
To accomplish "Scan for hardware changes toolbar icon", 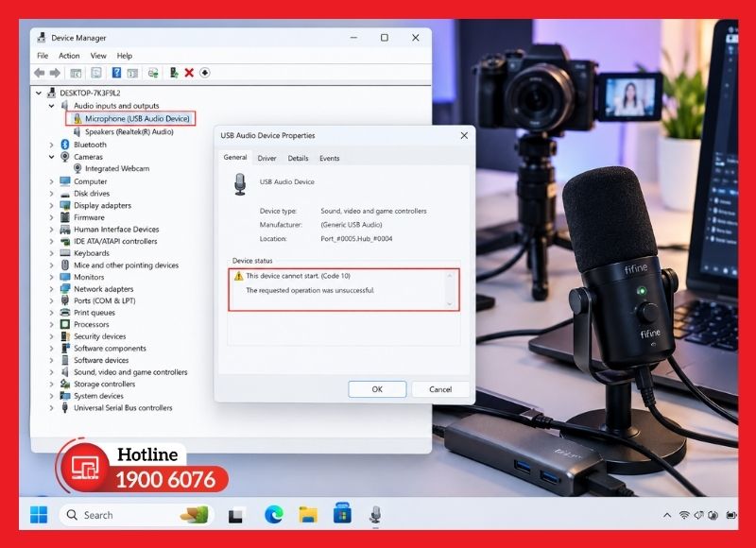I will [153, 73].
